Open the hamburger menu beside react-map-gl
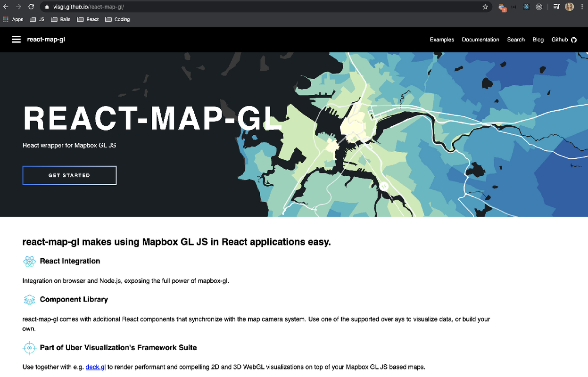Viewport: 588px width, 377px height. [x=16, y=40]
